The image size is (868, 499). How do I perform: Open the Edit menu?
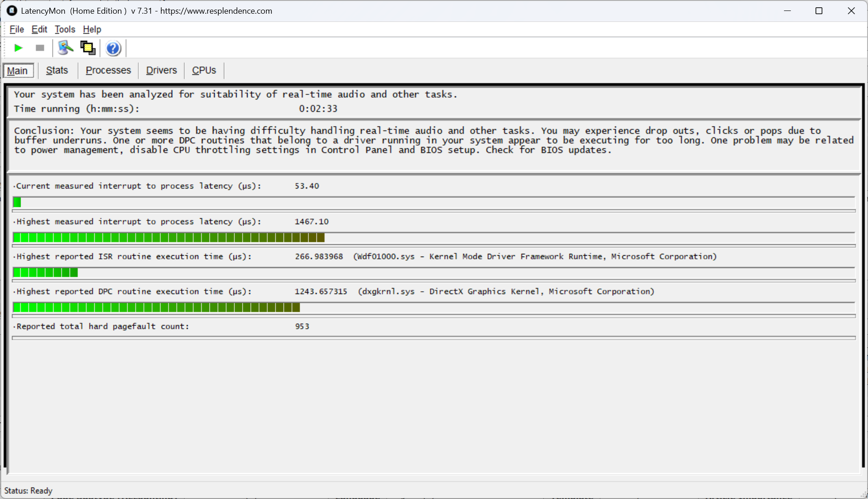[x=39, y=29]
